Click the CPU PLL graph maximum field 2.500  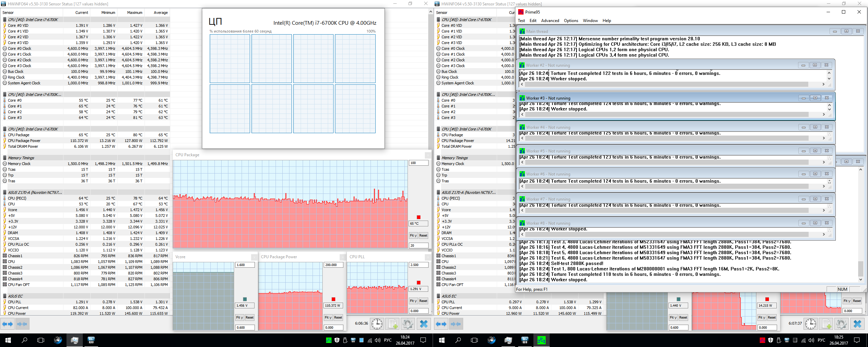(418, 265)
